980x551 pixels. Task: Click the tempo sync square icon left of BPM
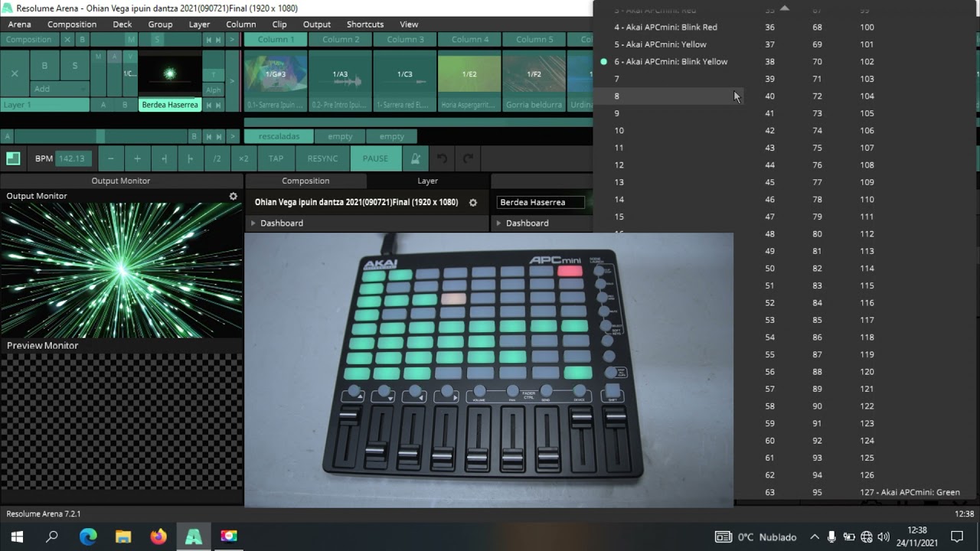pyautogui.click(x=13, y=158)
